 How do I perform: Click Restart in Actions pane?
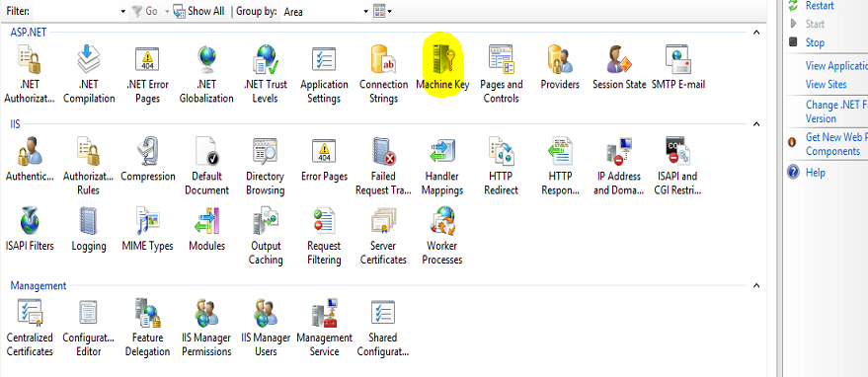820,6
